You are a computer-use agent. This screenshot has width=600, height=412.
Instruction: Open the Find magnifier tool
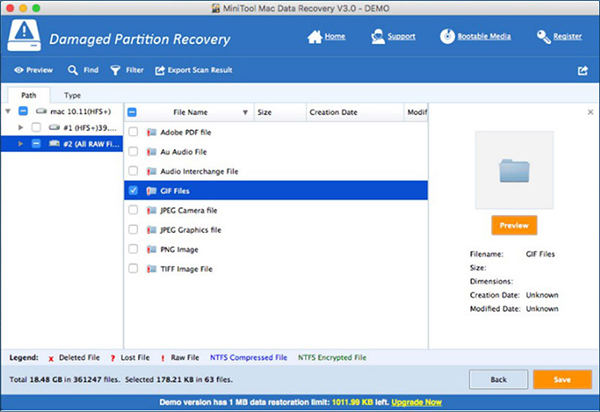tap(73, 70)
